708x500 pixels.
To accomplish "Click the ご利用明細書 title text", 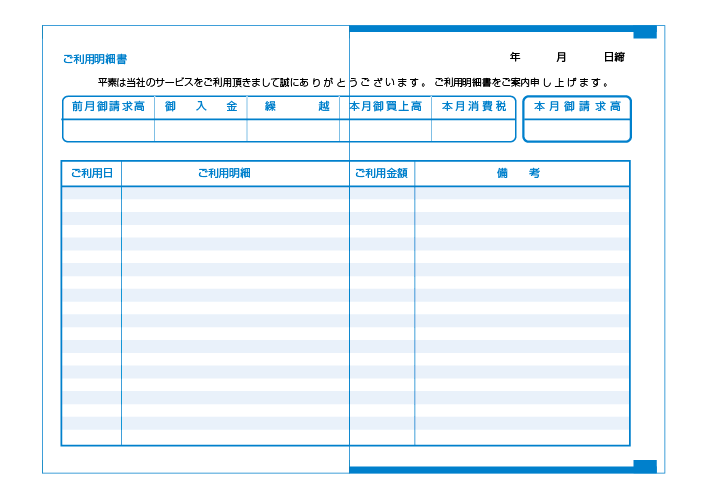I will click(94, 59).
